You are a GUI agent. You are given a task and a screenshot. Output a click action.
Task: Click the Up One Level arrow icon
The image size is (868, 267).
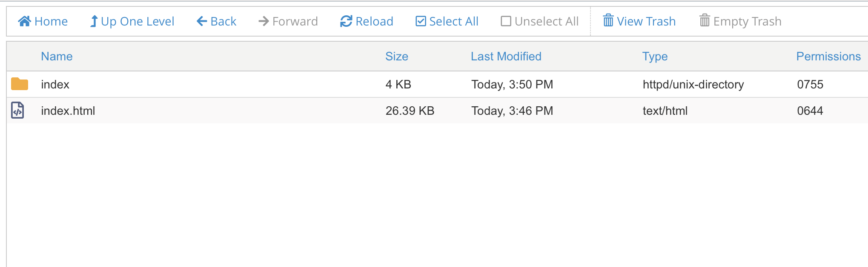[x=94, y=21]
